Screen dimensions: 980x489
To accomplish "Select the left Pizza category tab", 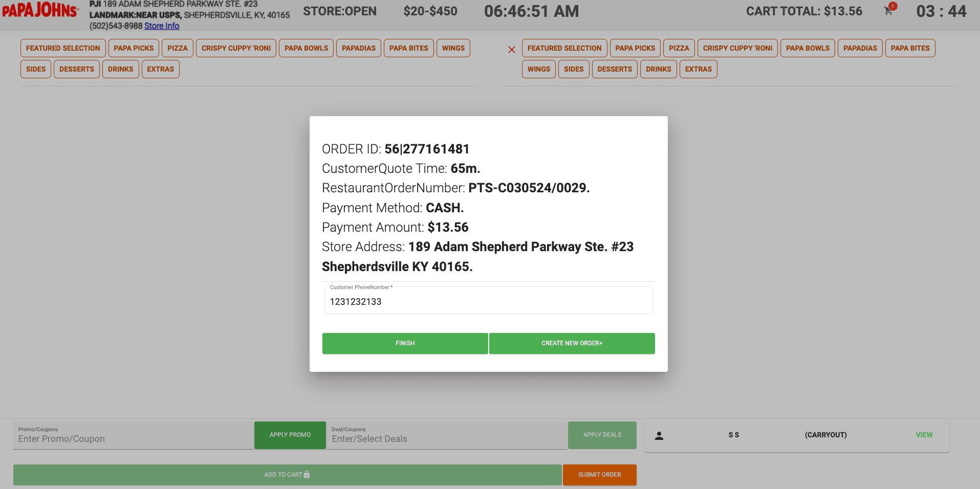I will (x=178, y=48).
